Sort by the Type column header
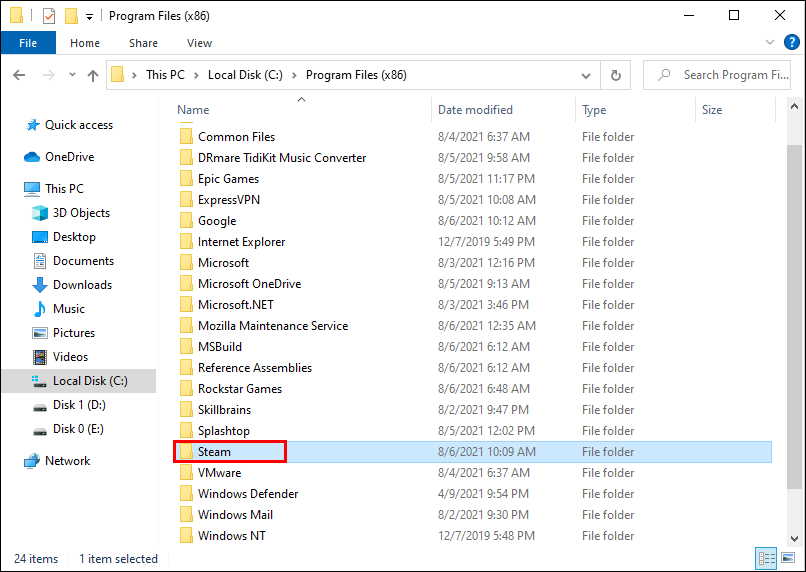 [x=635, y=110]
